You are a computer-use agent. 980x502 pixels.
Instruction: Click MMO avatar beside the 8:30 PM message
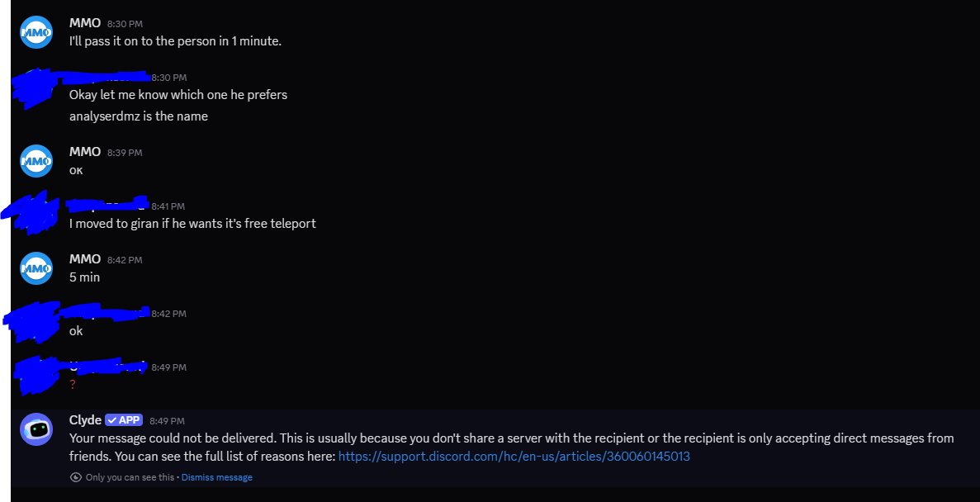coord(36,32)
